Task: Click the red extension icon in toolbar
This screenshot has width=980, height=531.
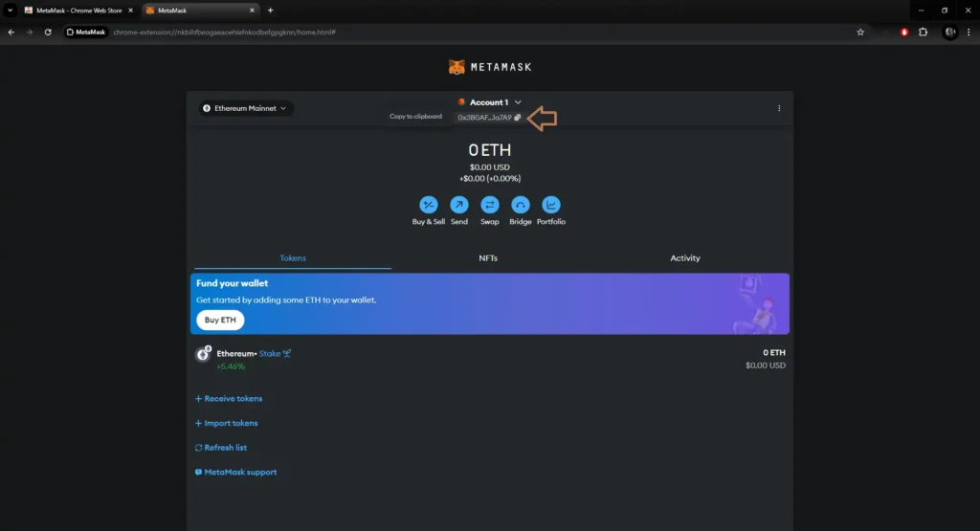Action: [903, 32]
